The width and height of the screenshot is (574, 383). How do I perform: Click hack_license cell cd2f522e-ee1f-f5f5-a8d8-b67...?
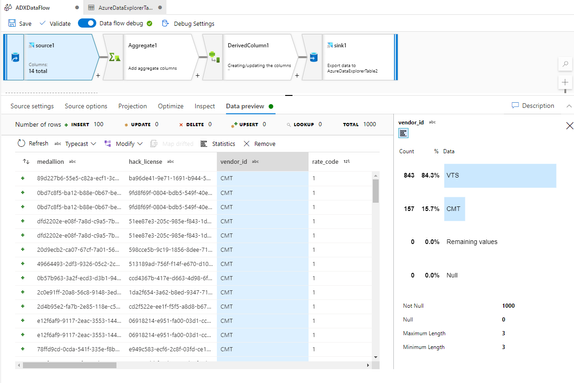[x=170, y=306]
